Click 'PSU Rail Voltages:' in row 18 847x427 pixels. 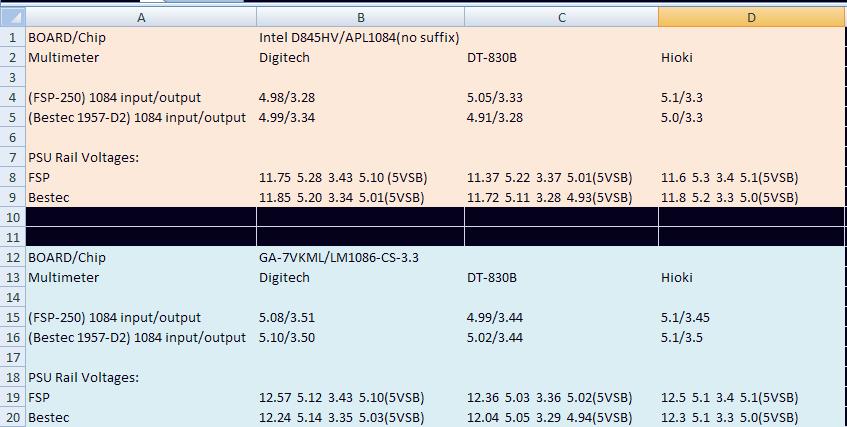[x=141, y=377]
